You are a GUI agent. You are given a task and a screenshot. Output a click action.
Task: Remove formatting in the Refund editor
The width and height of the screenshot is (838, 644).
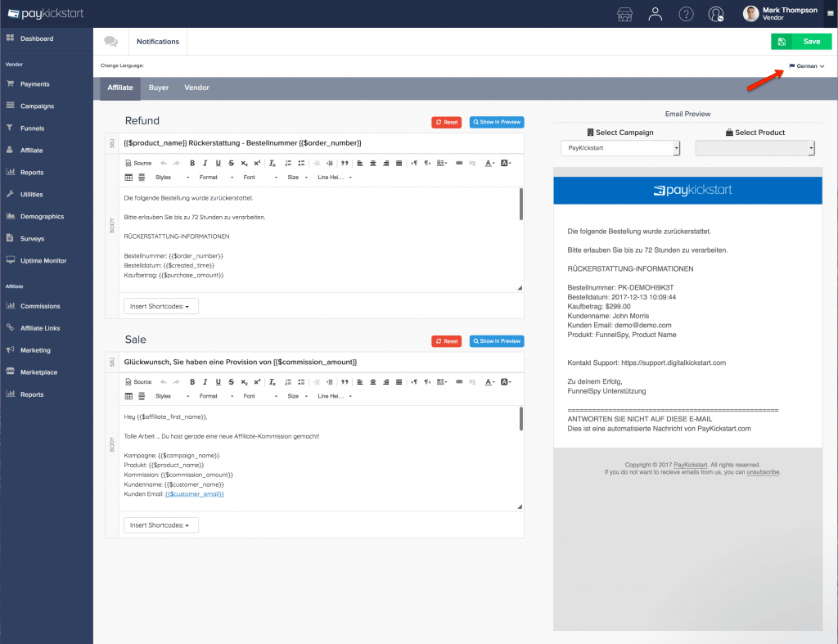(273, 163)
